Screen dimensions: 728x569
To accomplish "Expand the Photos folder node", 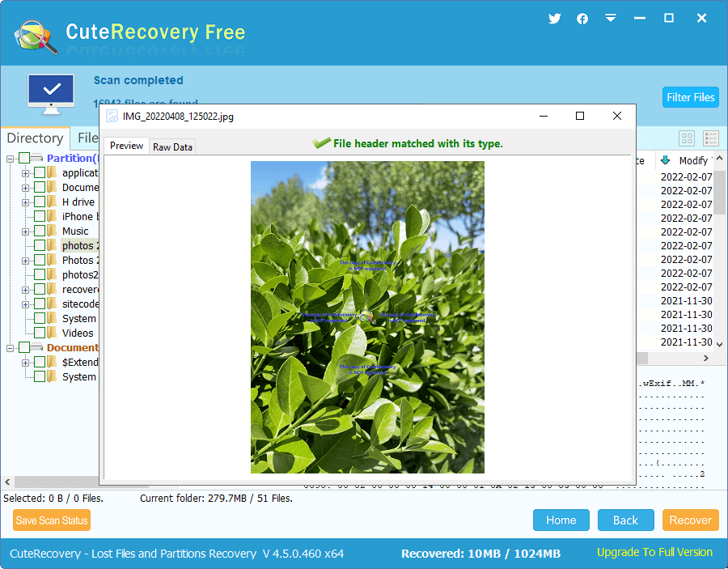I will (26, 261).
